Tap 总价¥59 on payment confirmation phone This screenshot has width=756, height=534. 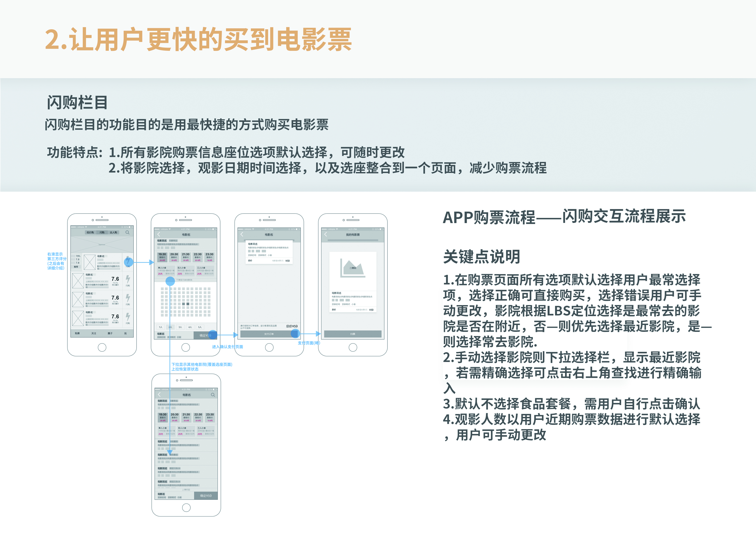(292, 326)
